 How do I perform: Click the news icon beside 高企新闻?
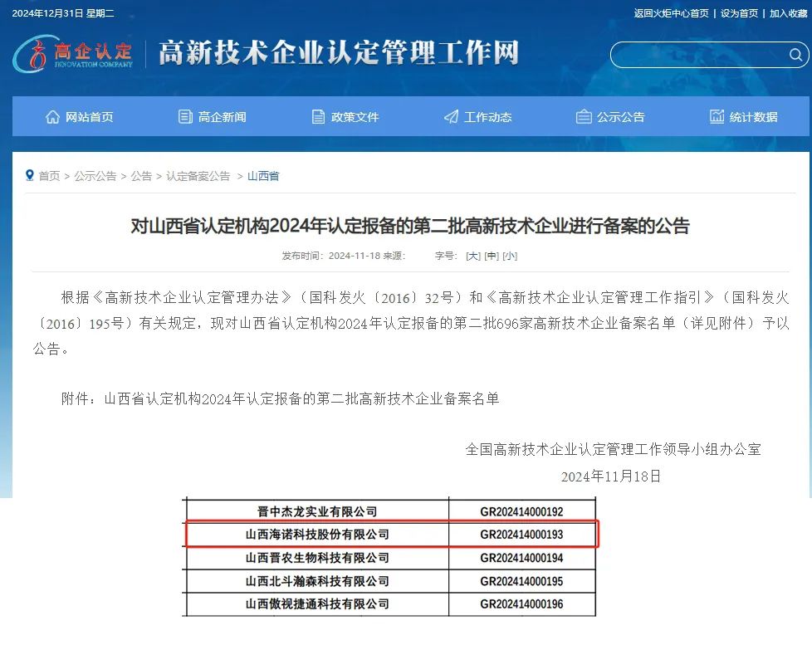point(185,117)
